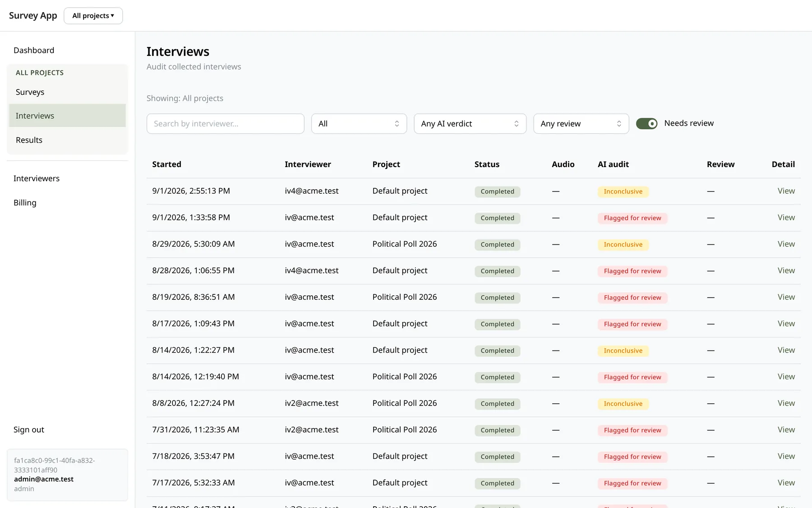Click the Review column header
The width and height of the screenshot is (812, 508).
pyautogui.click(x=720, y=164)
